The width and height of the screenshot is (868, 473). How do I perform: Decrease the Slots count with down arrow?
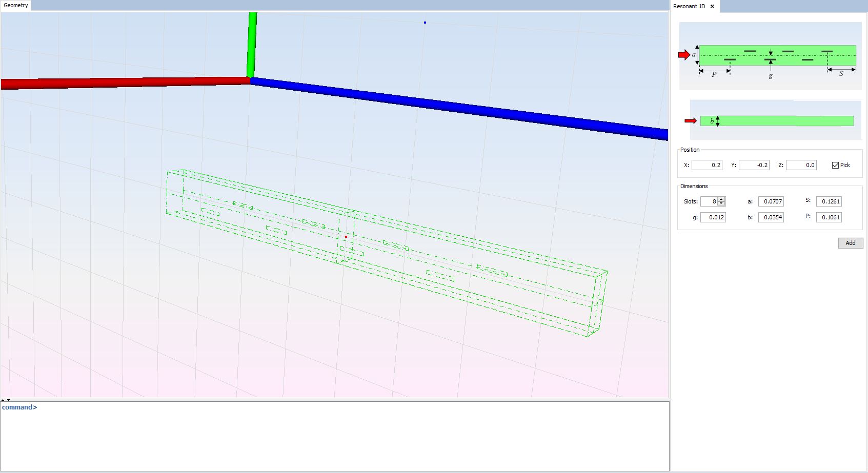click(x=721, y=203)
